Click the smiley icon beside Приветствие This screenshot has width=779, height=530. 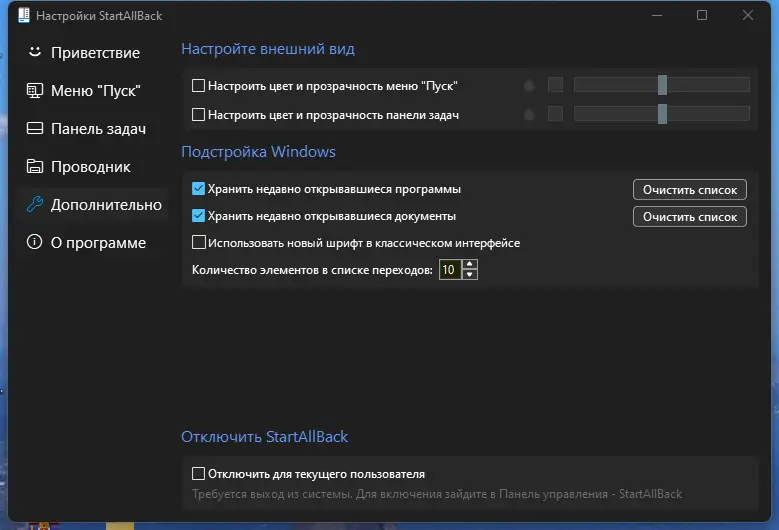click(x=34, y=52)
